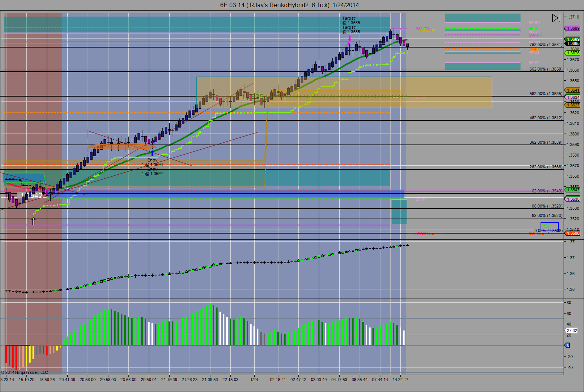Click the 562.00% (1.3635) Fibonacci label
The height and width of the screenshot is (392, 584).
pos(546,94)
